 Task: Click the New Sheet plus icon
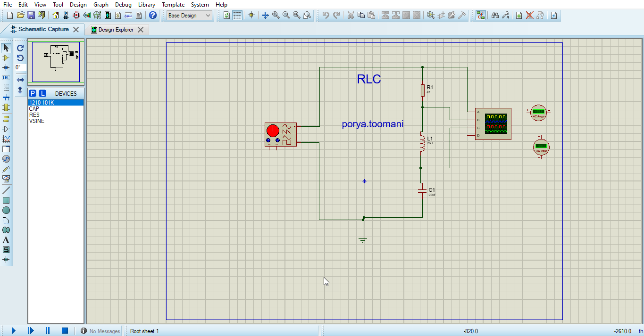pyautogui.click(x=519, y=15)
